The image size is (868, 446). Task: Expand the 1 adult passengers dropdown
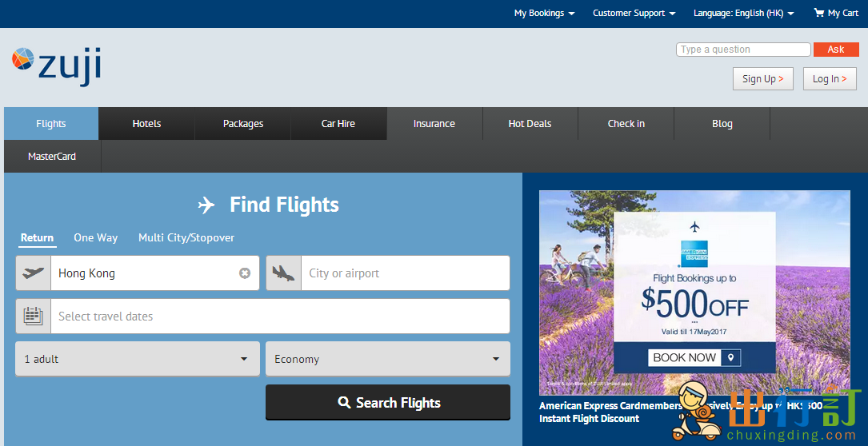138,359
